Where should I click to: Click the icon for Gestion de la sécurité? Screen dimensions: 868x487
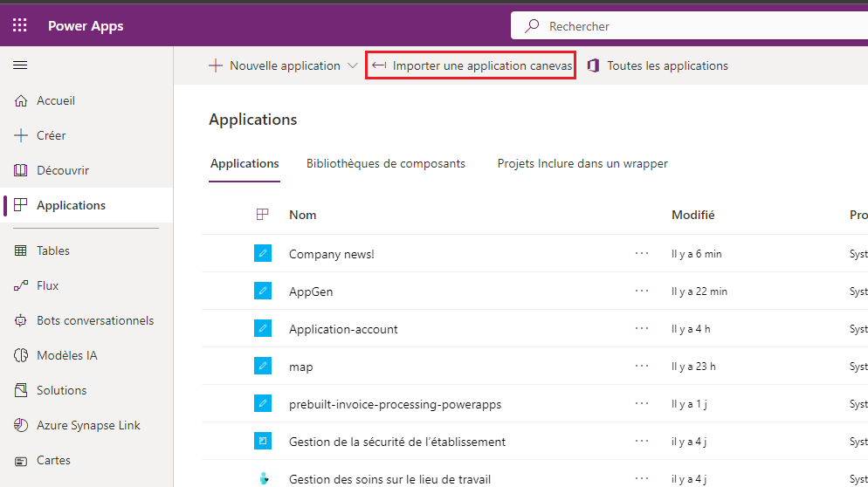tap(263, 441)
